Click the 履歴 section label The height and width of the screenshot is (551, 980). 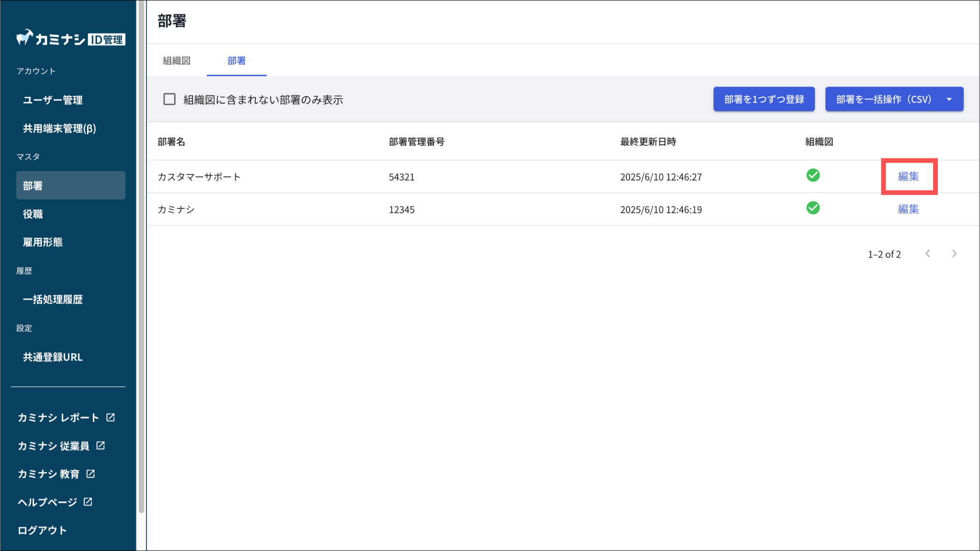coord(24,271)
